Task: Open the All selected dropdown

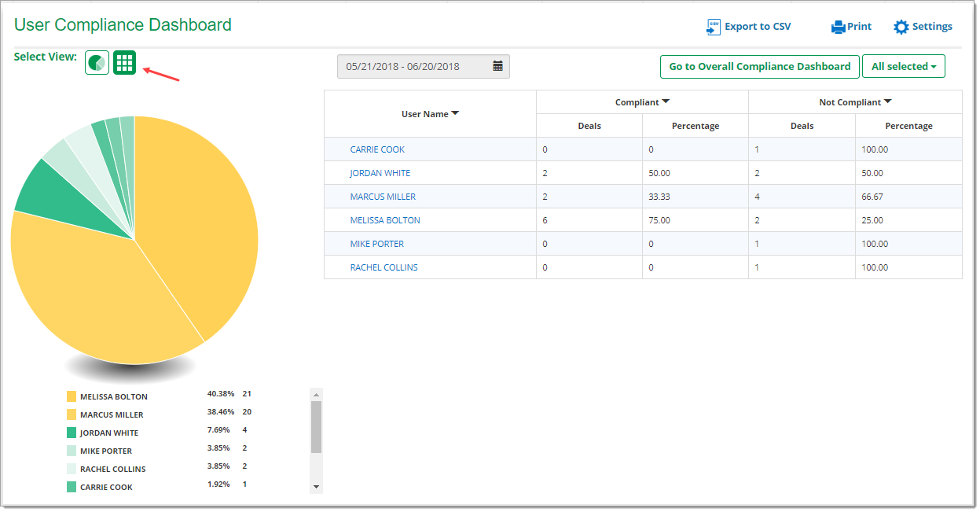Action: pyautogui.click(x=904, y=67)
